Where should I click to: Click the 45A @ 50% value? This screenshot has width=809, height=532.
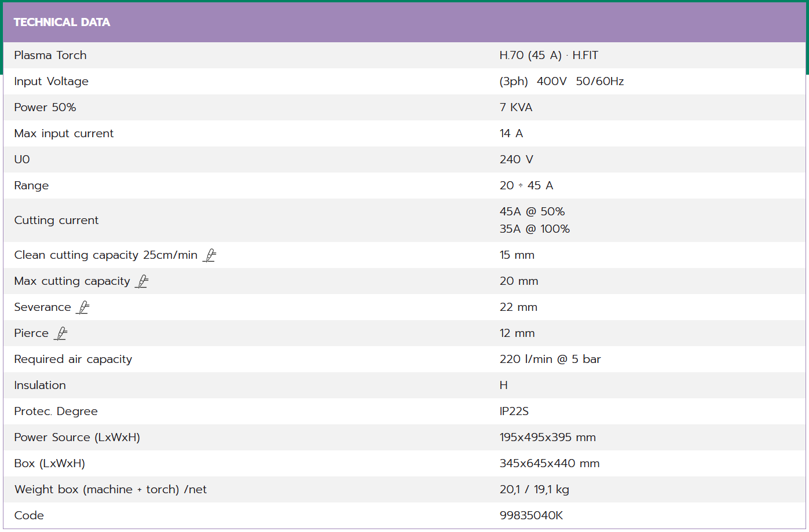point(532,211)
